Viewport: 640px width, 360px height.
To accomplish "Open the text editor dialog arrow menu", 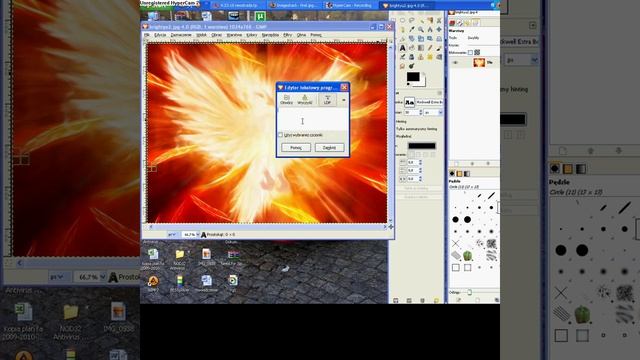I will (x=344, y=100).
